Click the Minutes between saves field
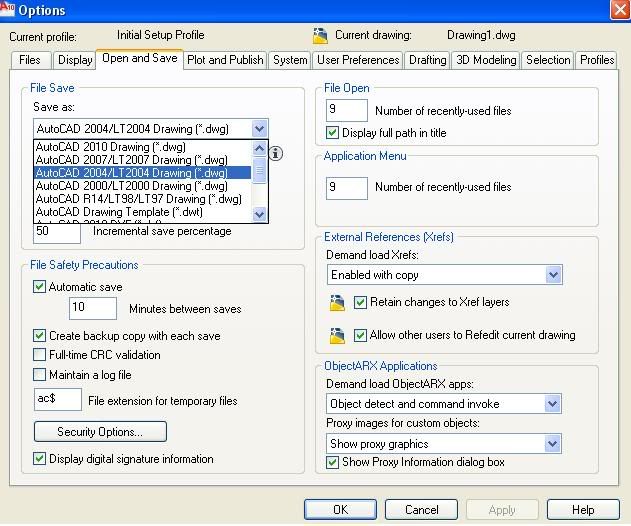The width and height of the screenshot is (631, 526). coord(93,308)
